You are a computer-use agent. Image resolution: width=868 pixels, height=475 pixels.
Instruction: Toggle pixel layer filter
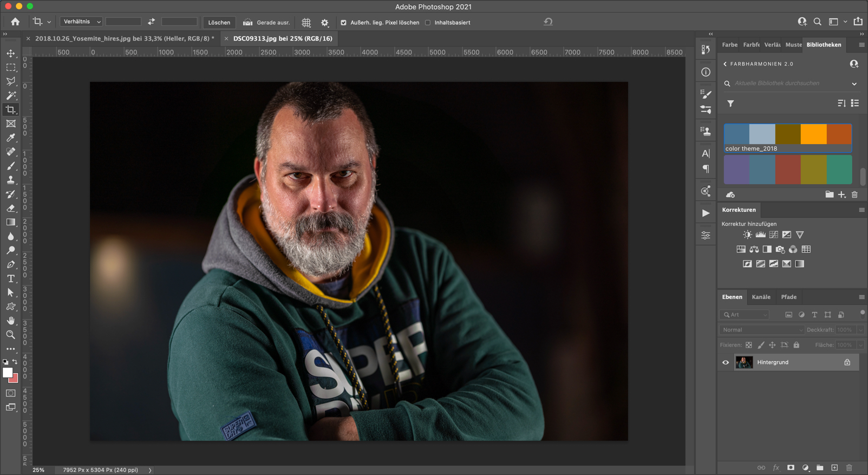(788, 315)
